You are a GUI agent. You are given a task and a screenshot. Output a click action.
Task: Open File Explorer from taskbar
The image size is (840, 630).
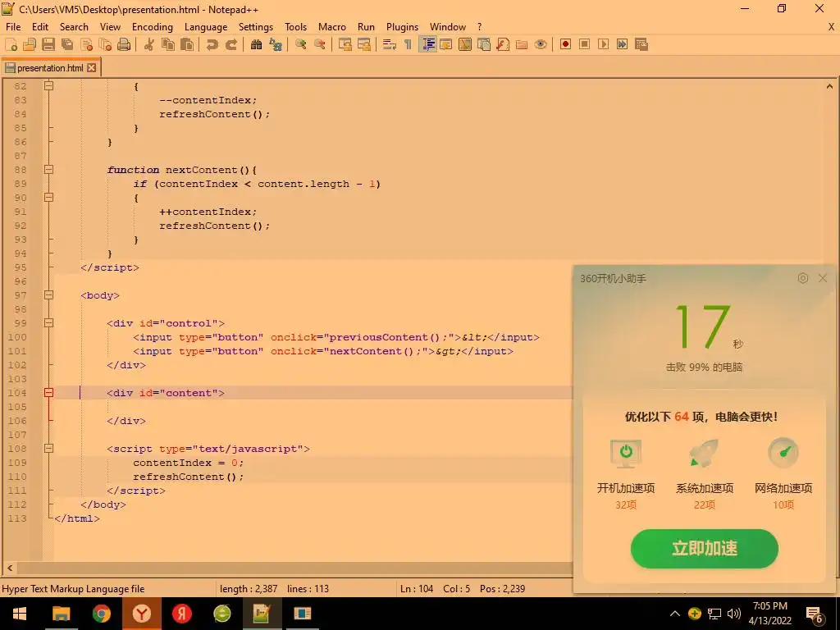61,614
